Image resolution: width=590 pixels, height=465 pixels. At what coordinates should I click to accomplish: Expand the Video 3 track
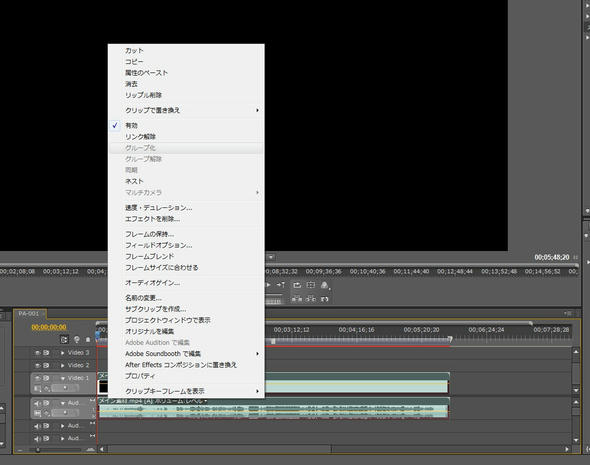62,353
